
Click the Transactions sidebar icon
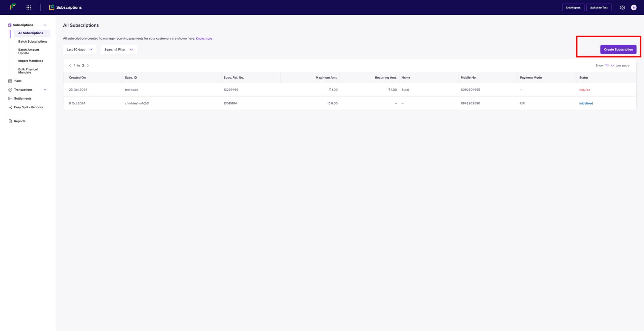tap(10, 90)
